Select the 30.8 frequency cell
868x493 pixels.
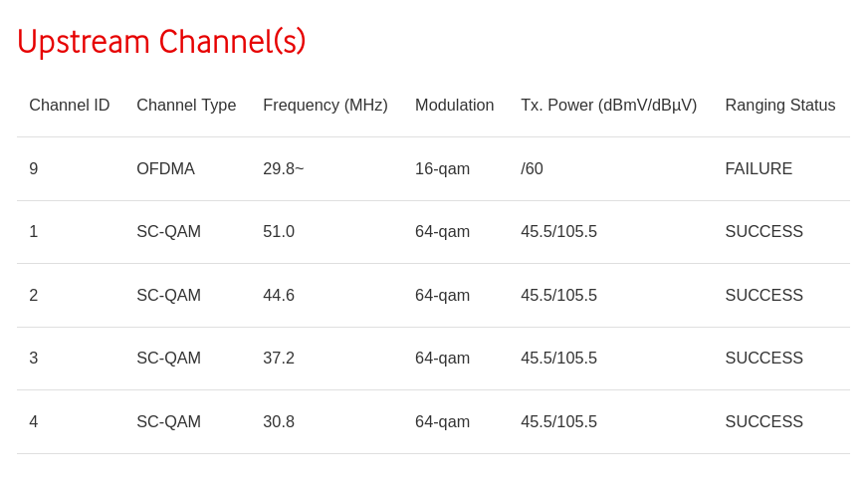pos(279,421)
